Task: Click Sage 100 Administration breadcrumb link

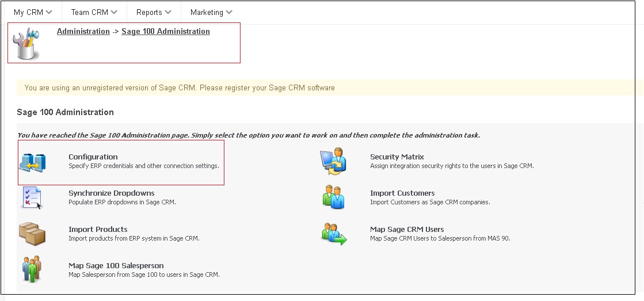Action: [166, 31]
